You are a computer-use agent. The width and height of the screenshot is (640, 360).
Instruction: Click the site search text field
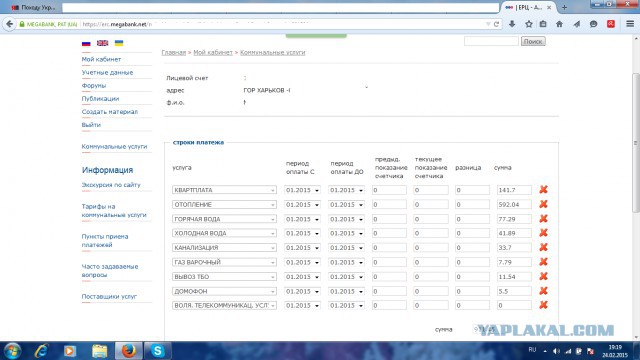click(x=491, y=41)
